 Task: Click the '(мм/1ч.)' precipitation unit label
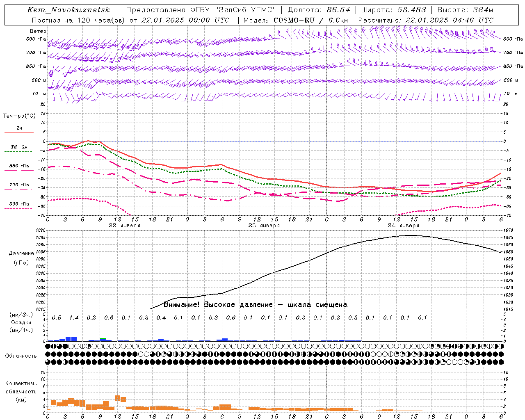21,330
